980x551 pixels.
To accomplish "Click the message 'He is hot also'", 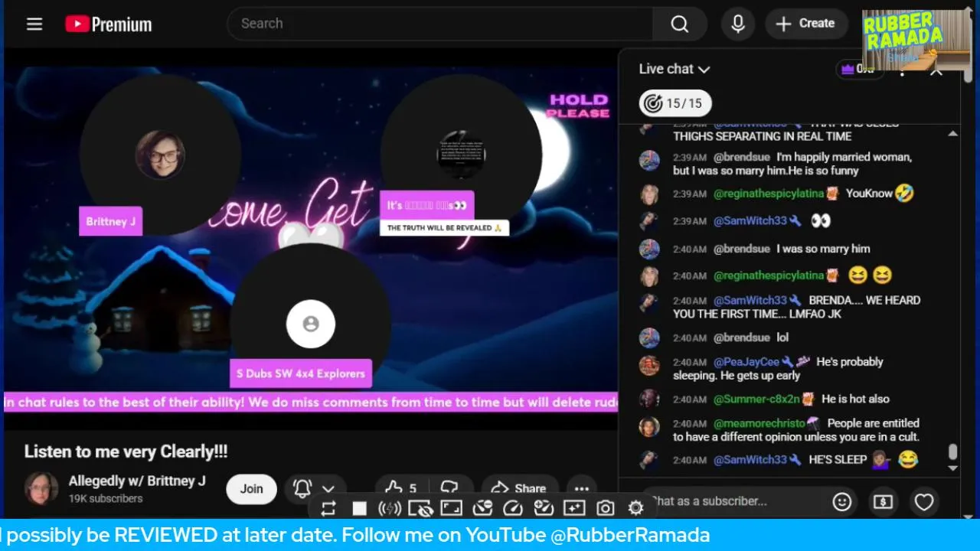I will [x=856, y=399].
